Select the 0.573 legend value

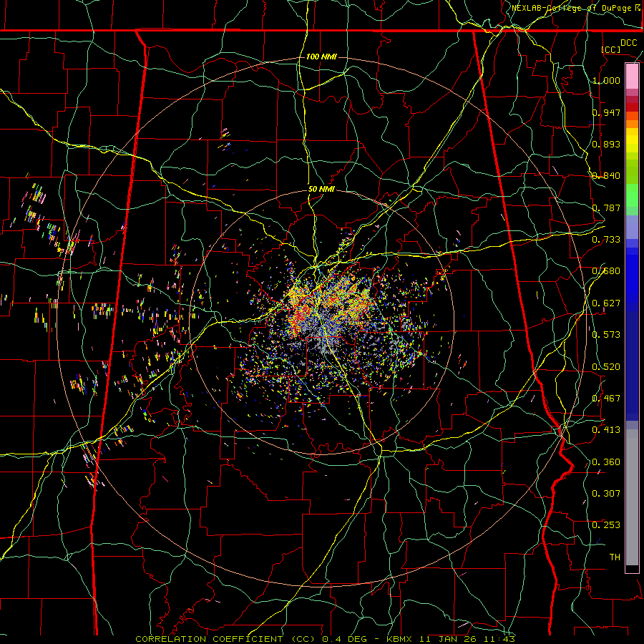pyautogui.click(x=606, y=335)
